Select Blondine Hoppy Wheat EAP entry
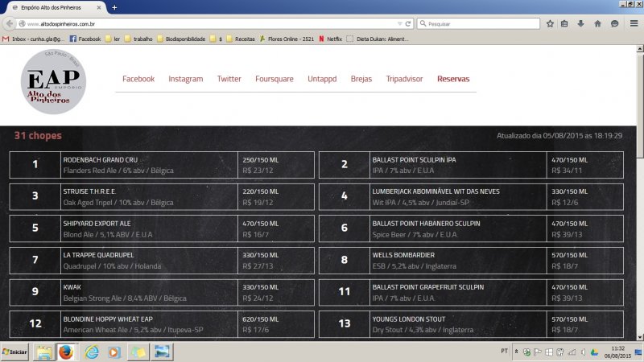 click(x=162, y=324)
